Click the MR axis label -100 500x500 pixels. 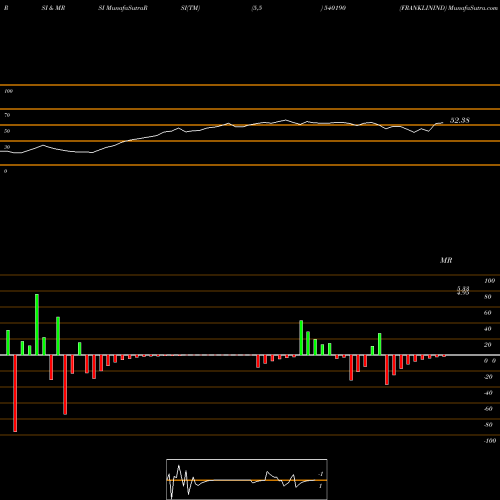[x=490, y=441]
